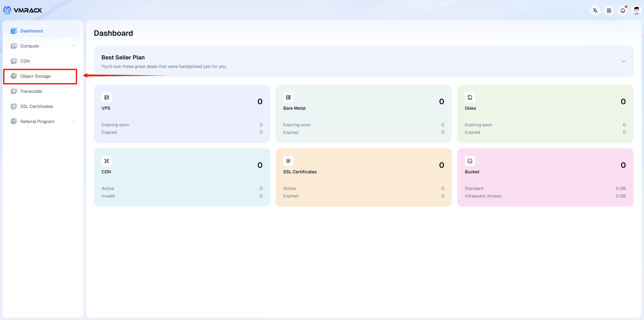Click the Disks card icon
Screen dimensions: 644x320
(470, 97)
